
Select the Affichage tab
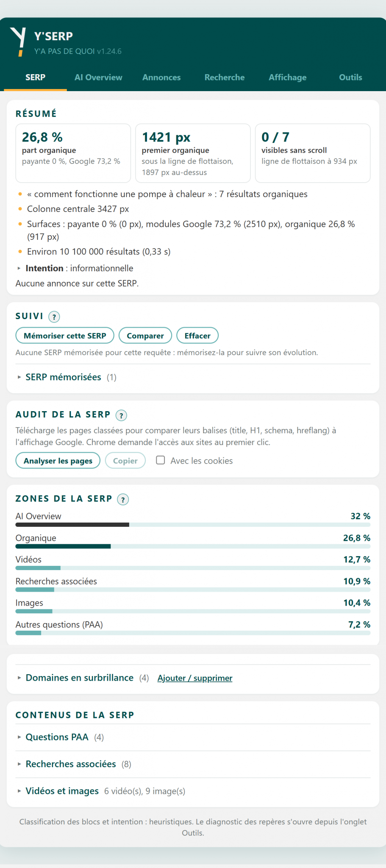(x=287, y=78)
